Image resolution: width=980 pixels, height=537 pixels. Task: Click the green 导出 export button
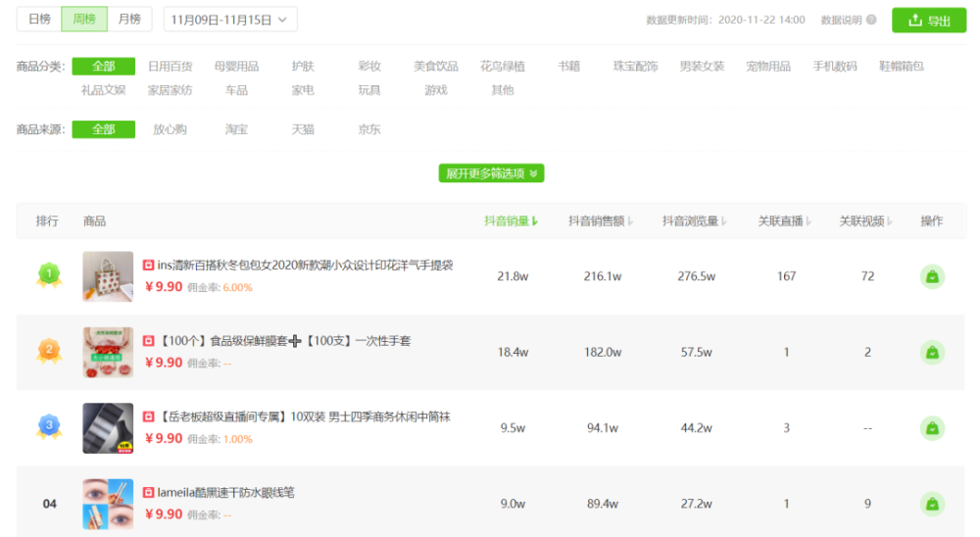[929, 20]
